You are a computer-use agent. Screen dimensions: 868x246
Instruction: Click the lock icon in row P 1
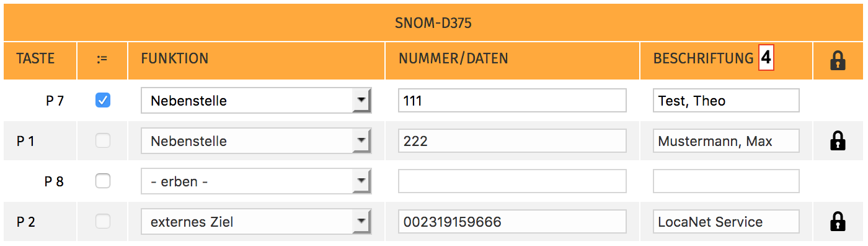(838, 141)
